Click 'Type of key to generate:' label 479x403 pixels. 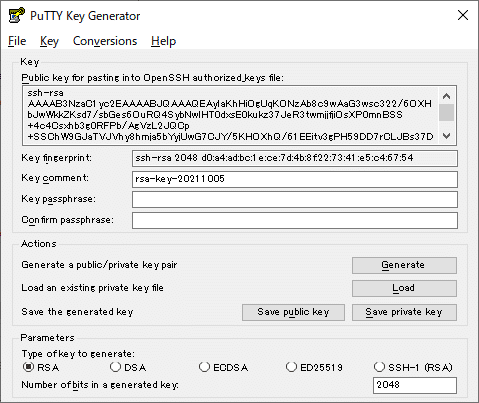78,354
